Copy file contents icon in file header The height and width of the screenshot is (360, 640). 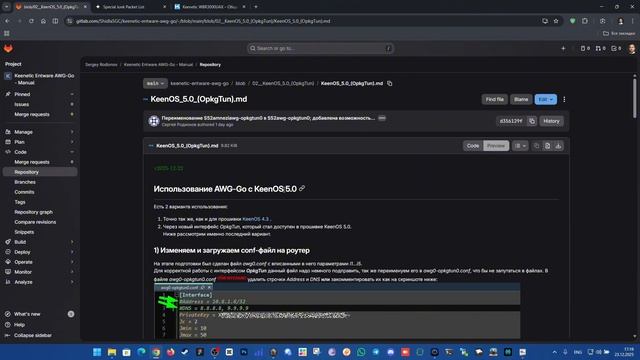(536, 146)
